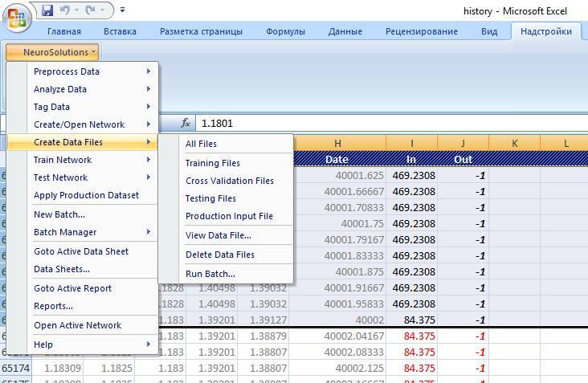
Task: Switch to the Вид tab
Action: (x=489, y=31)
